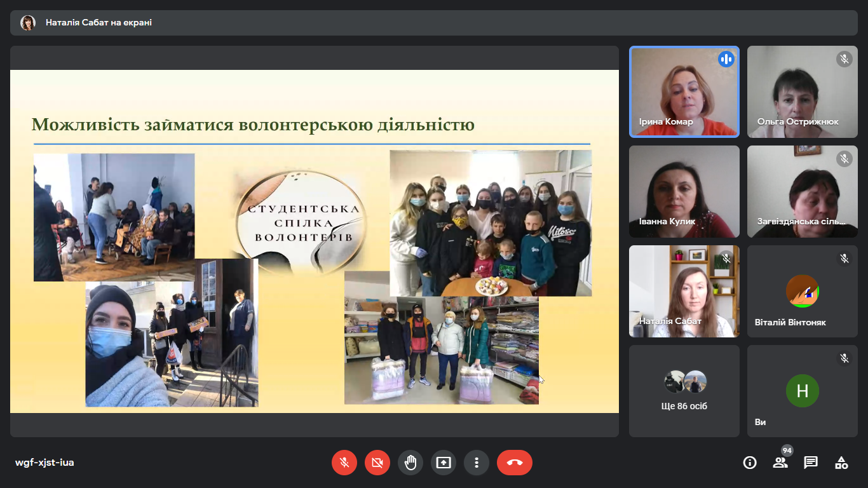Viewport: 868px width, 488px height.
Task: Click Іванна Кулик's video tile
Action: (684, 191)
